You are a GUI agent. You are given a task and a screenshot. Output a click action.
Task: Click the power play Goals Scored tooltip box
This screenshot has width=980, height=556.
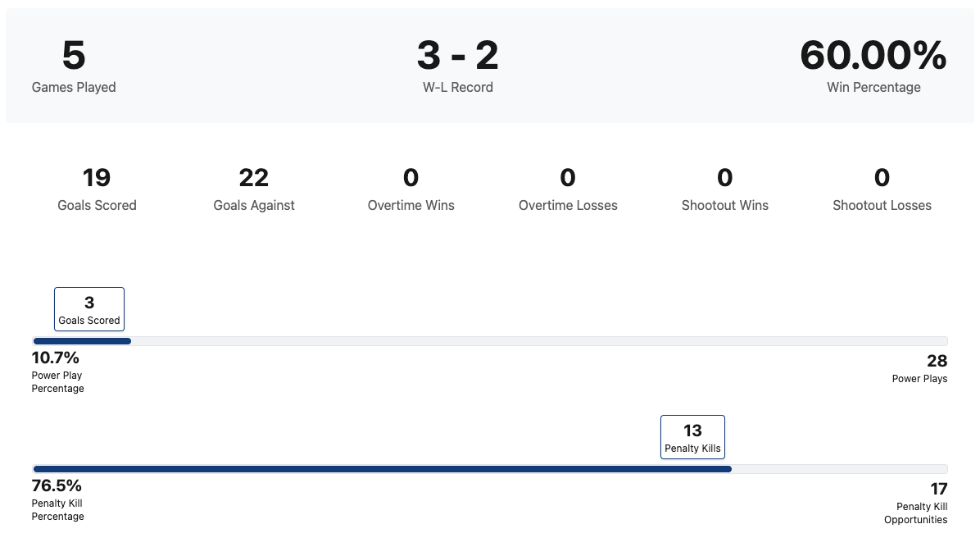tap(89, 309)
